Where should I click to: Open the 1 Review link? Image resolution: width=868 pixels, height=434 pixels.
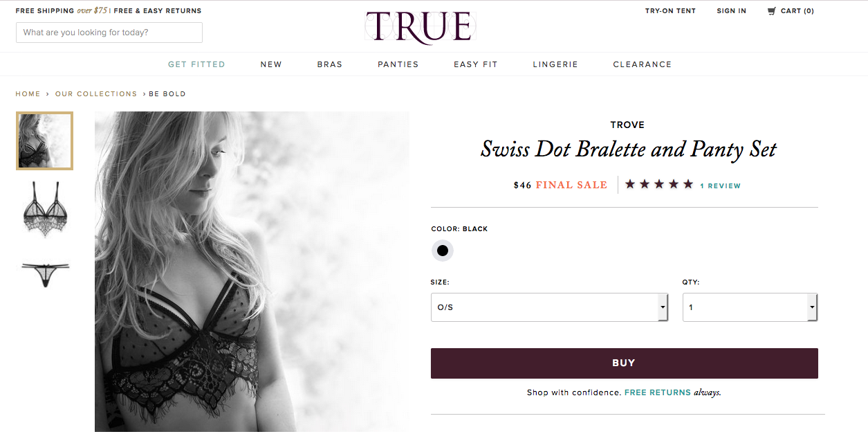click(720, 186)
